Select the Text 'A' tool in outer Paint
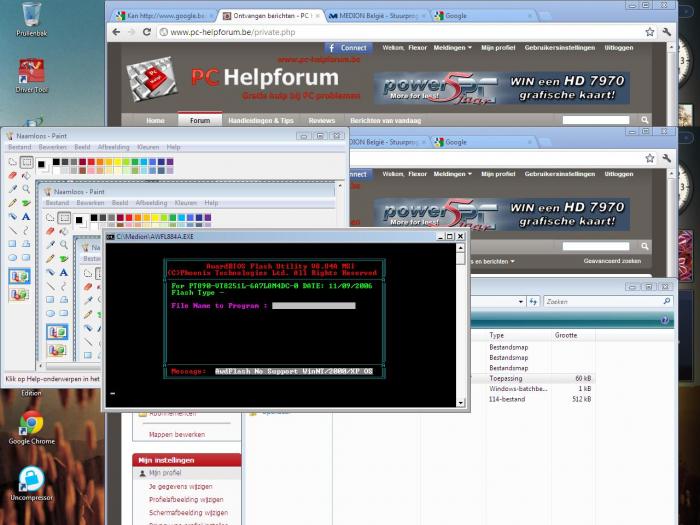The image size is (700, 525). coord(26,217)
